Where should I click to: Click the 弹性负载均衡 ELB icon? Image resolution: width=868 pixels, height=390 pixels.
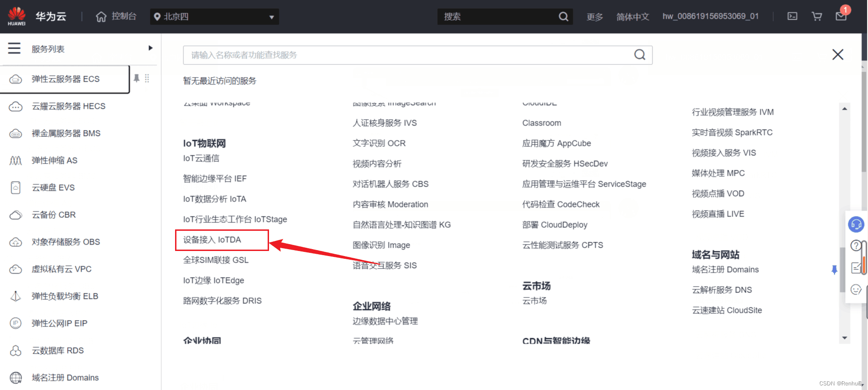pos(16,296)
